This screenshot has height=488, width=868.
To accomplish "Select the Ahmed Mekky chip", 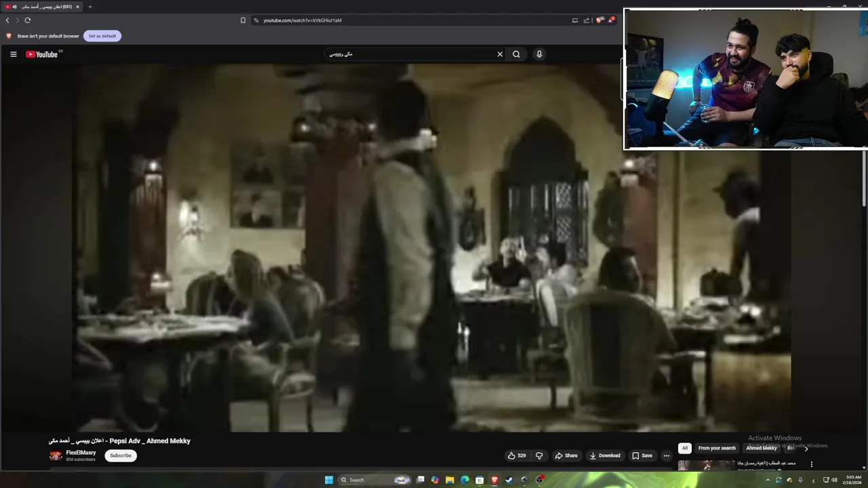I will pyautogui.click(x=762, y=448).
